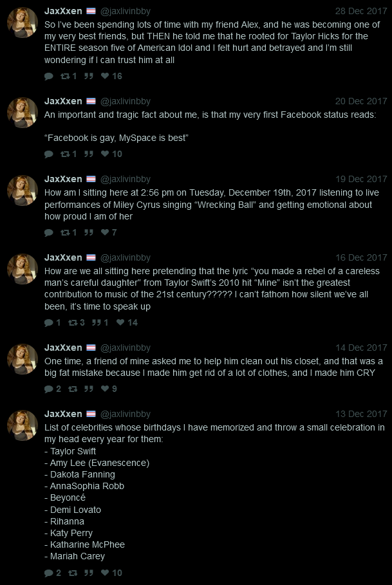Like the Taylor Hicks American Idol tweet
Viewport: 392px width, 585px height.
pyautogui.click(x=106, y=76)
